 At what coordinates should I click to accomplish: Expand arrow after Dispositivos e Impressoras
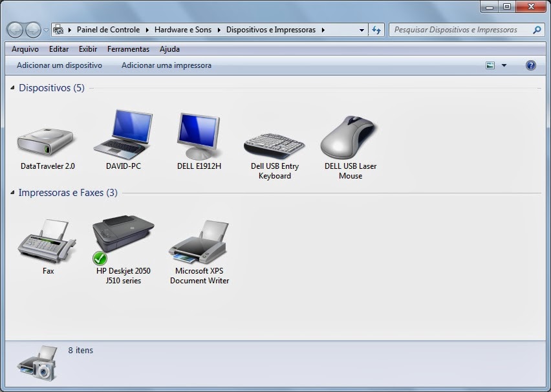click(323, 30)
